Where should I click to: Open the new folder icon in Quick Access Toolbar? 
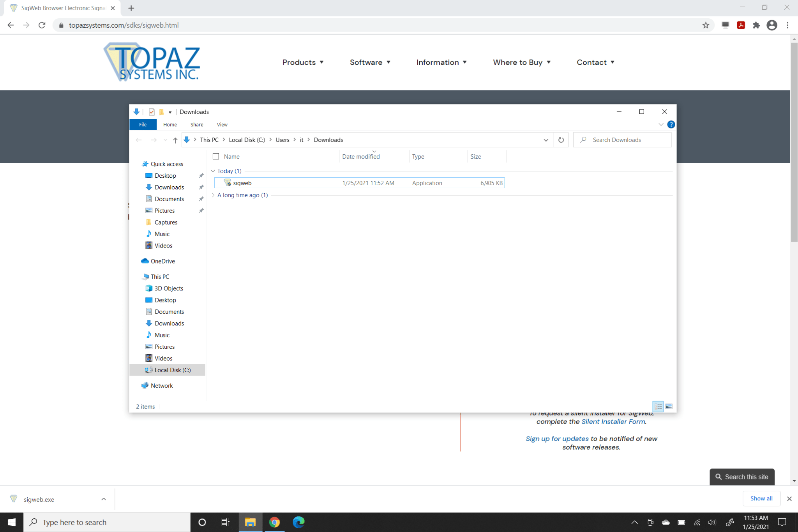(x=161, y=112)
